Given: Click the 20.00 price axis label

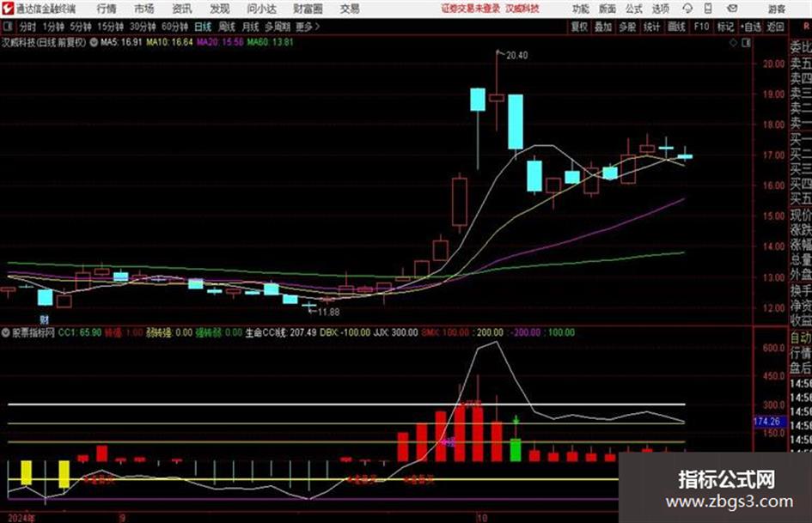Looking at the screenshot, I should [774, 64].
